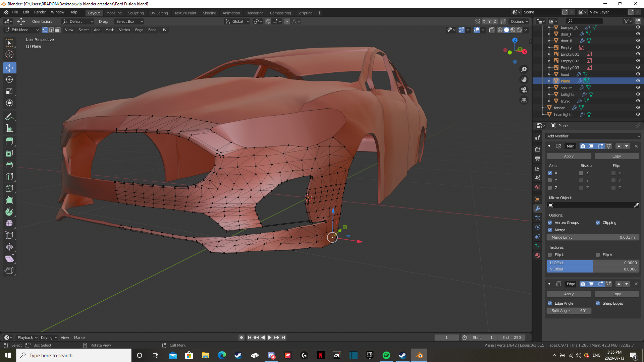Open Drag Select Box dropdown
Image resolution: width=644 pixels, height=362 pixels.
tap(129, 21)
